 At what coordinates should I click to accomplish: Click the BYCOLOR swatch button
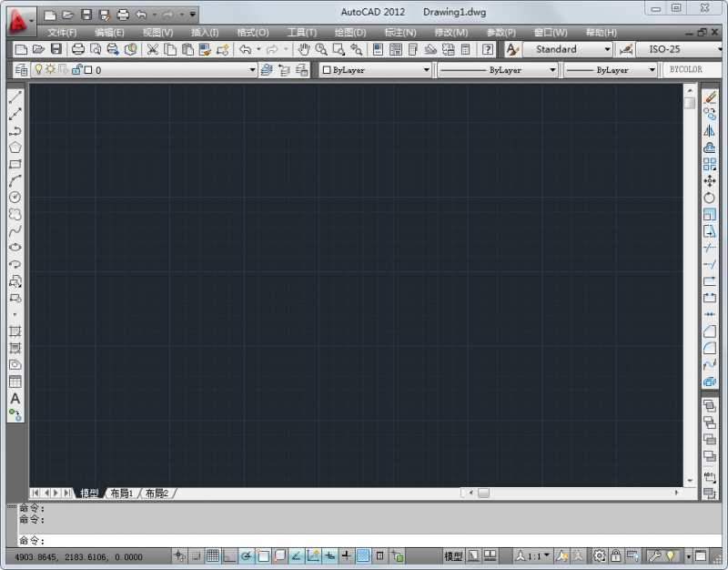tap(689, 69)
